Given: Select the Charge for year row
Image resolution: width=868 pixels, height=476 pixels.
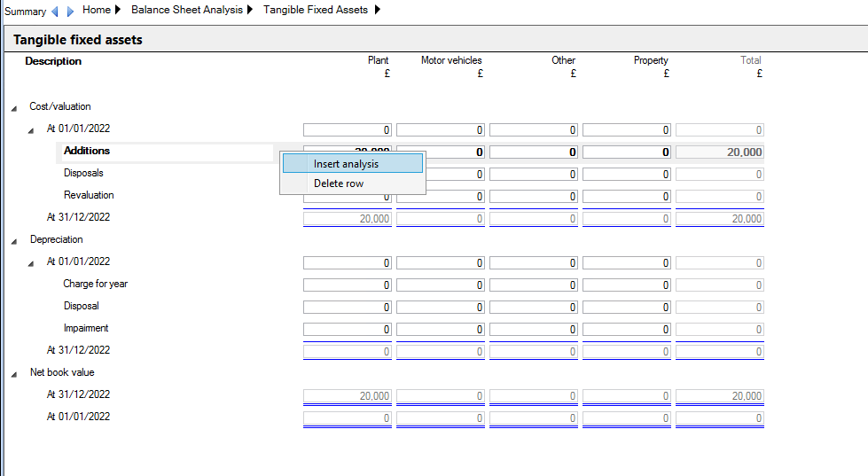Looking at the screenshot, I should tap(95, 284).
